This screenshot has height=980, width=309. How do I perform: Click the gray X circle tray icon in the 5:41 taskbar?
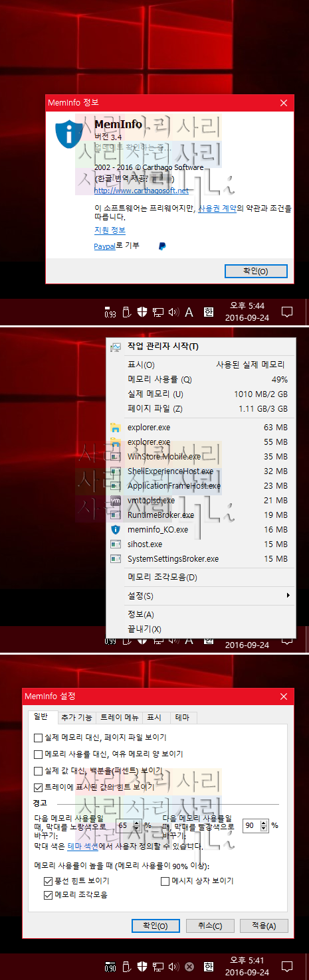(189, 967)
